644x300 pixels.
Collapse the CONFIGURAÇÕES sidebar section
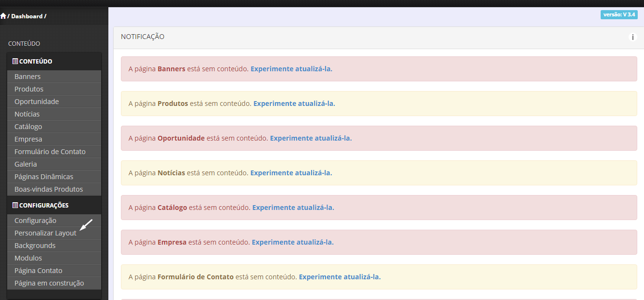(x=44, y=206)
